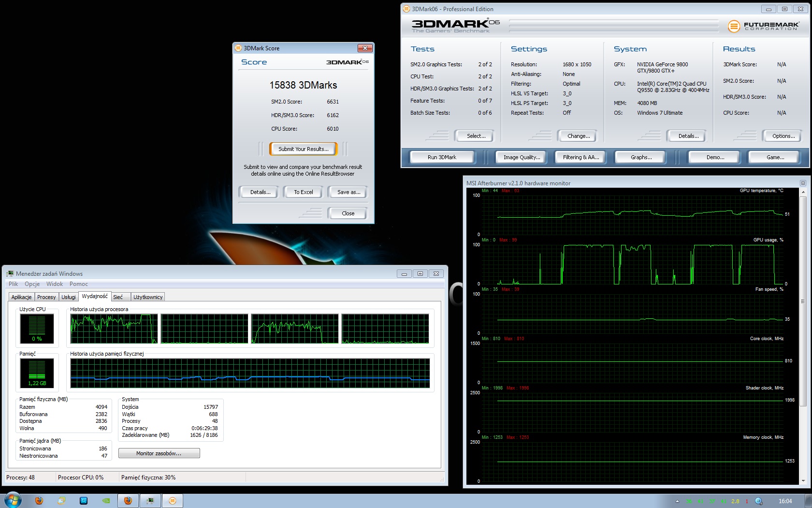Open the blue pinned app on taskbar
This screenshot has height=508, width=812.
point(84,501)
